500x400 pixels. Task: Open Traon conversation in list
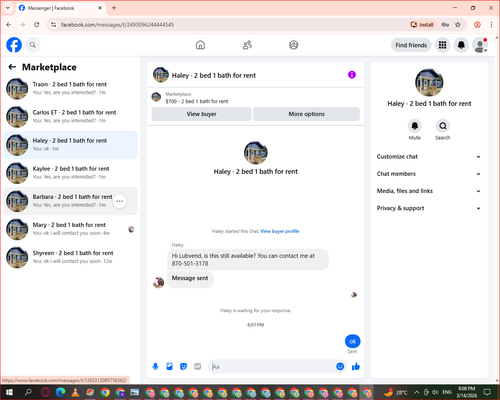click(70, 89)
